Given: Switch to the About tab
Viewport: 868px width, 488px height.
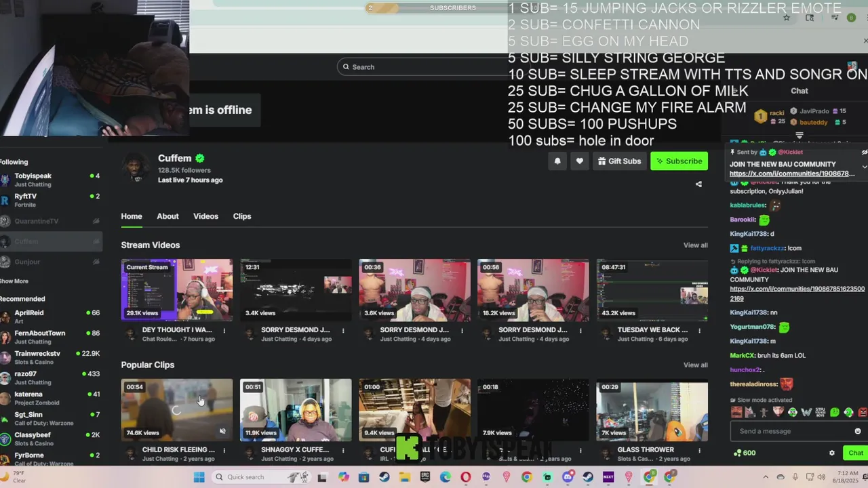Looking at the screenshot, I should click(x=167, y=216).
